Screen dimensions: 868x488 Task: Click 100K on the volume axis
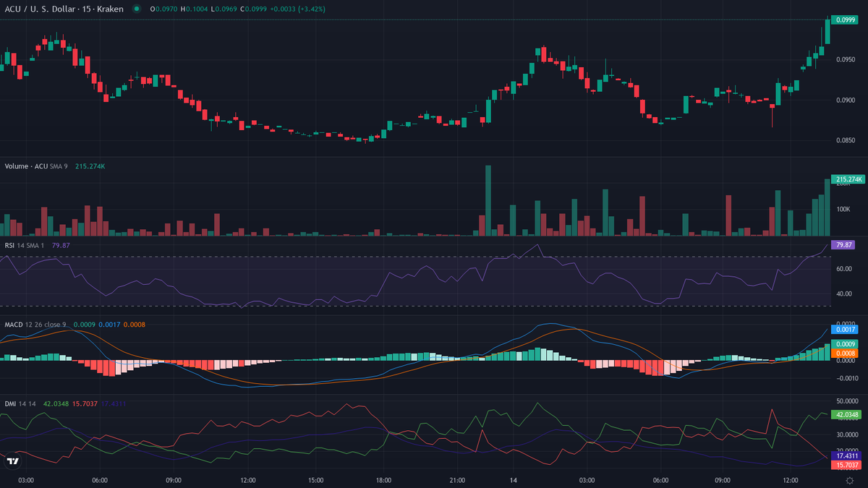[x=842, y=210]
